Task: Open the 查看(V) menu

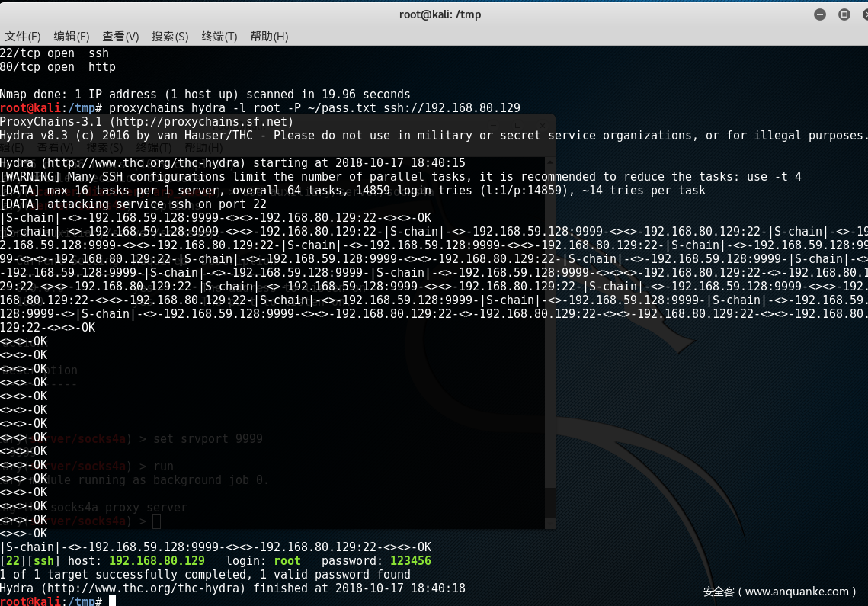Action: click(x=120, y=37)
